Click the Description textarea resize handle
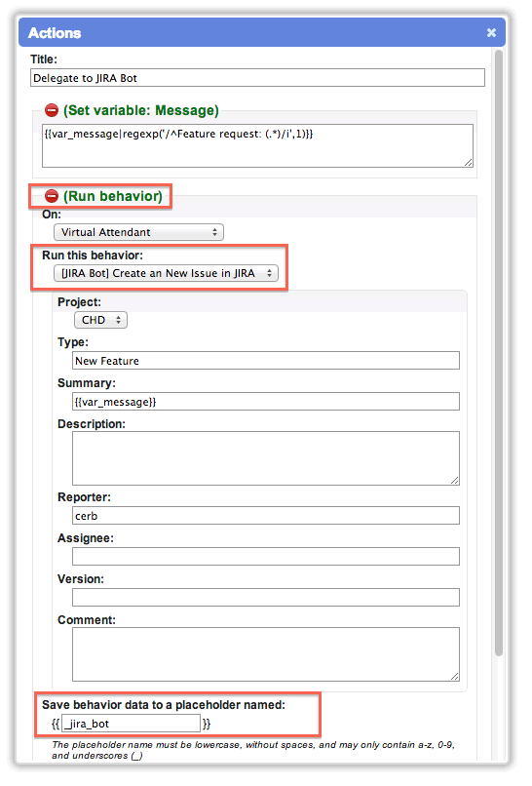 click(454, 480)
